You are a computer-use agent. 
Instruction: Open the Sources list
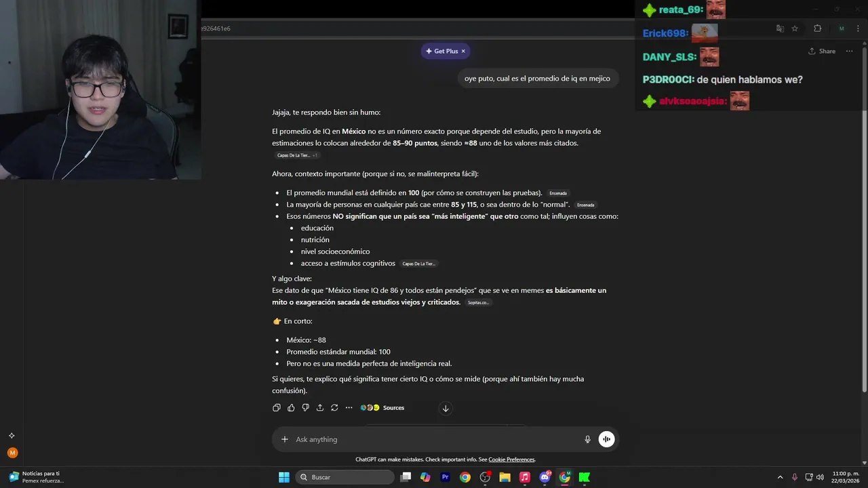pos(382,407)
